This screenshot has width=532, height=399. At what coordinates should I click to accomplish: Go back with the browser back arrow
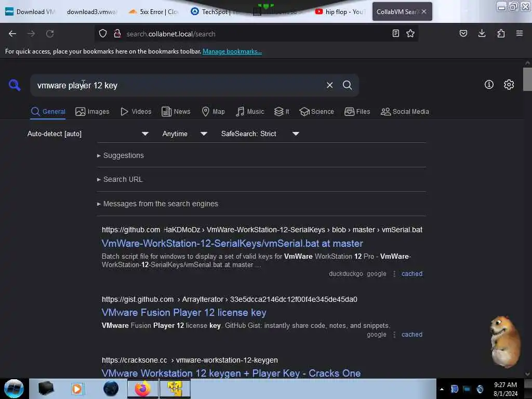[12, 34]
